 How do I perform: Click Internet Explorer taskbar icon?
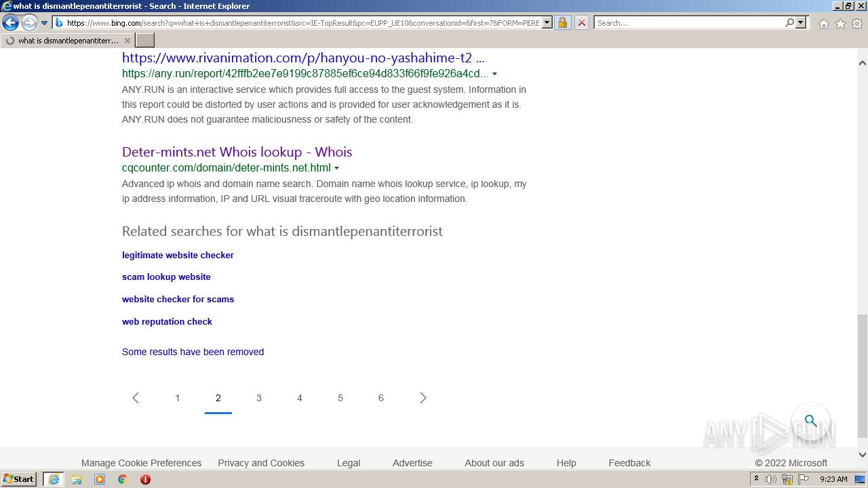coord(54,479)
